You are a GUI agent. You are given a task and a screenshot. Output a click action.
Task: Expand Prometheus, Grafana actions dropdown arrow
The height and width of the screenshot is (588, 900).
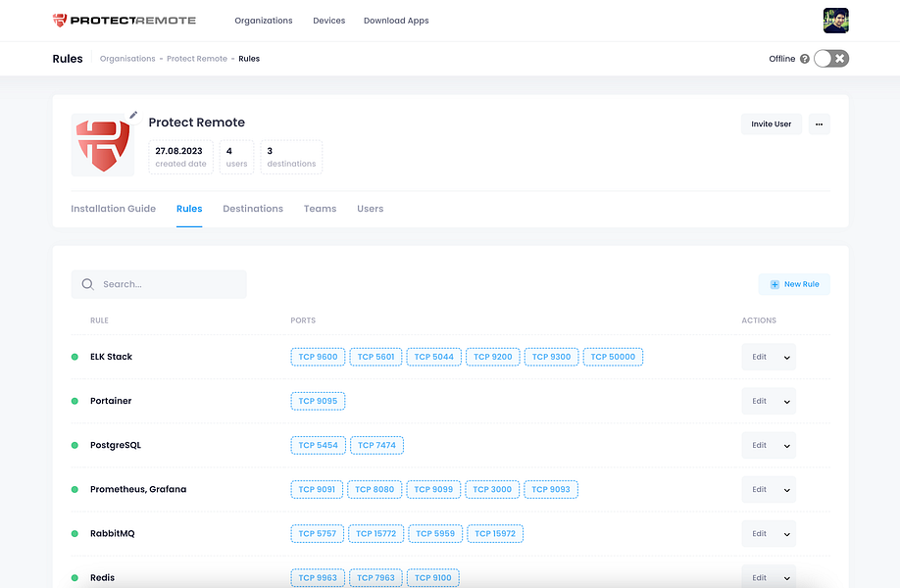787,490
